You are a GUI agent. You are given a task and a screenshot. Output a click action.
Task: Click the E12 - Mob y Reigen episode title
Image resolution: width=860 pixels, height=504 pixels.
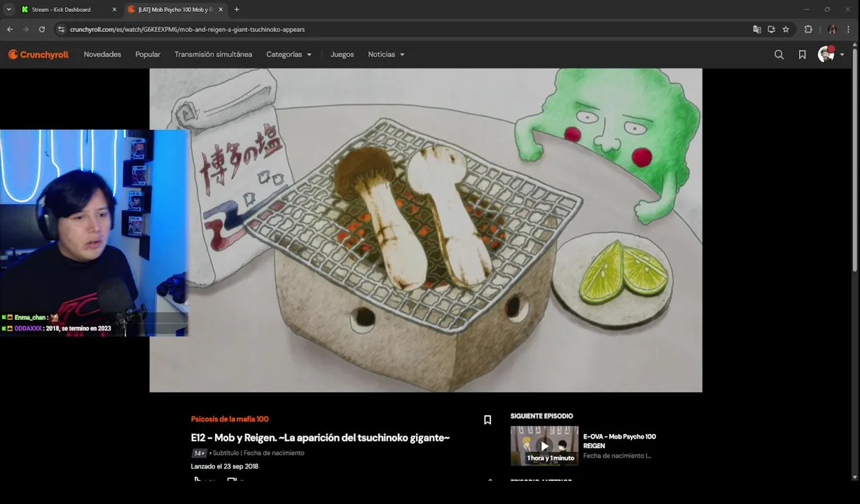tap(320, 437)
